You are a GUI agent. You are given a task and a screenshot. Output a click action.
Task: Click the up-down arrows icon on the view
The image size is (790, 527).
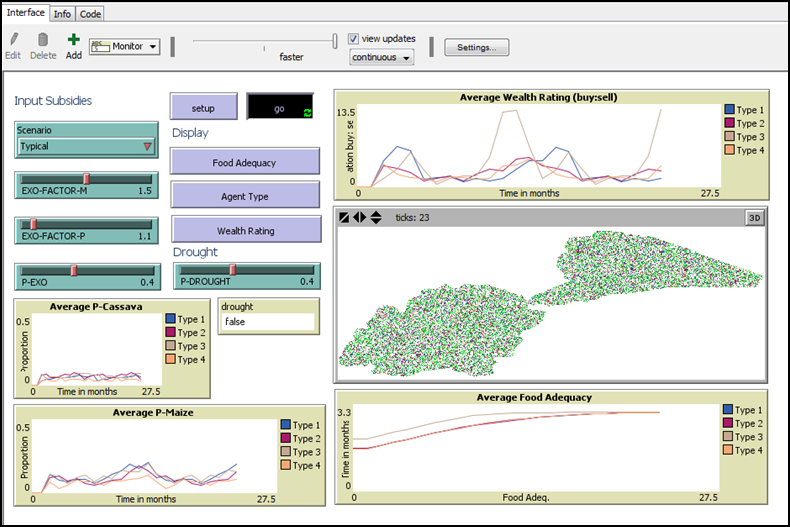click(x=375, y=217)
